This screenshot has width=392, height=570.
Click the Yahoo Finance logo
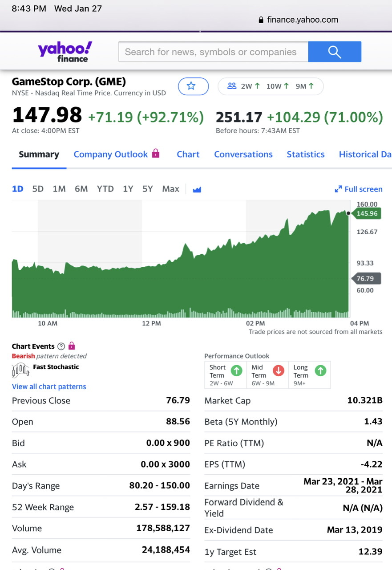[65, 52]
